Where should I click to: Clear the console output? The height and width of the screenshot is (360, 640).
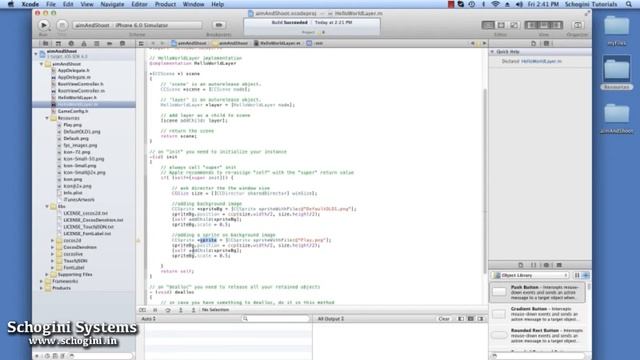(444, 319)
